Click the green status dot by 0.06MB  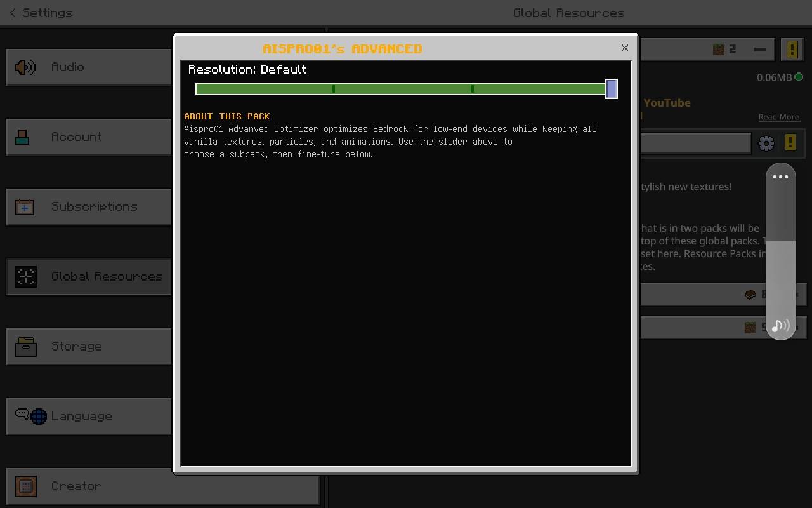[x=799, y=77]
